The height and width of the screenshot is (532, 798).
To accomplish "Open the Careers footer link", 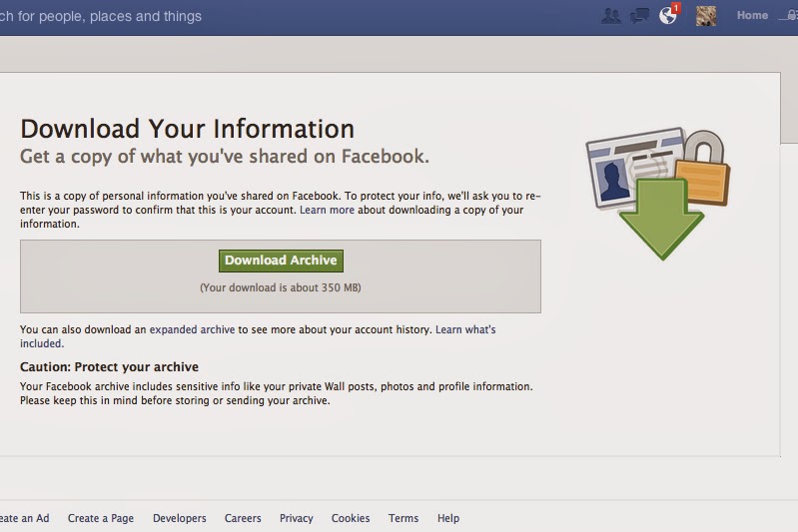I will (x=243, y=518).
